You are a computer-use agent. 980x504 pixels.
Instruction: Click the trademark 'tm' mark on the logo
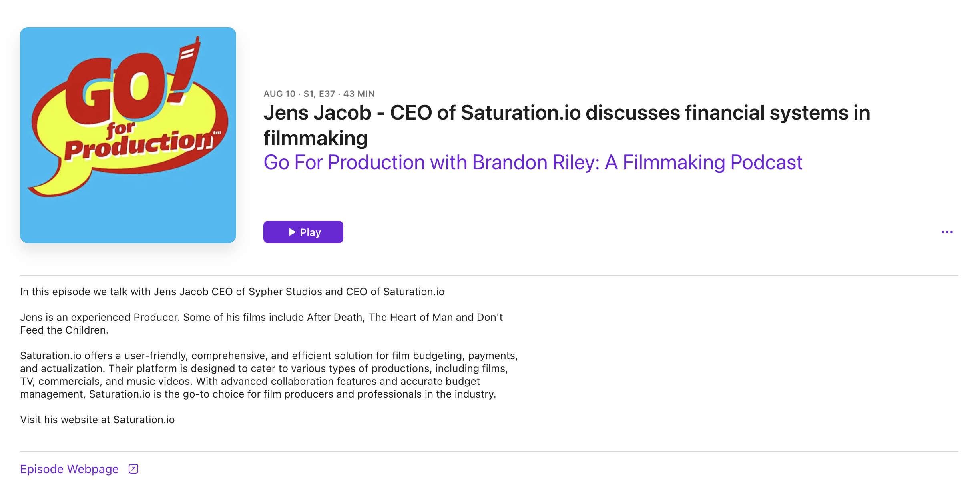(217, 133)
